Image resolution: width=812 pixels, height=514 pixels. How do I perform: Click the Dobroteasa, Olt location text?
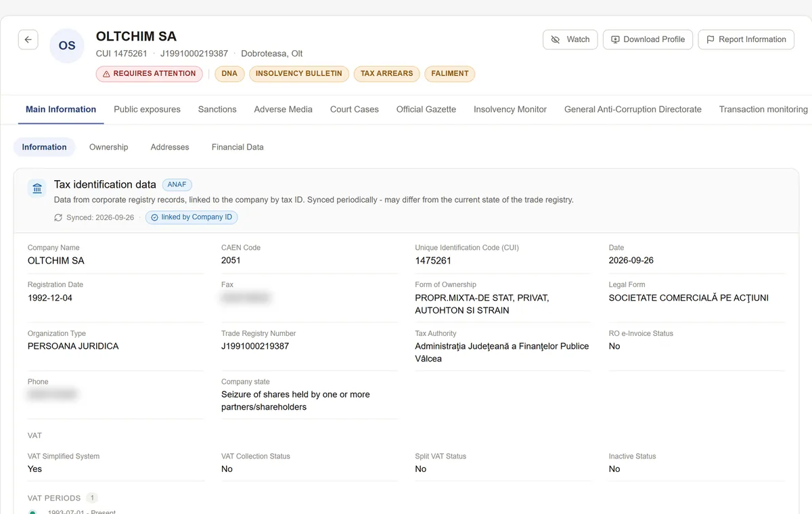pos(272,53)
